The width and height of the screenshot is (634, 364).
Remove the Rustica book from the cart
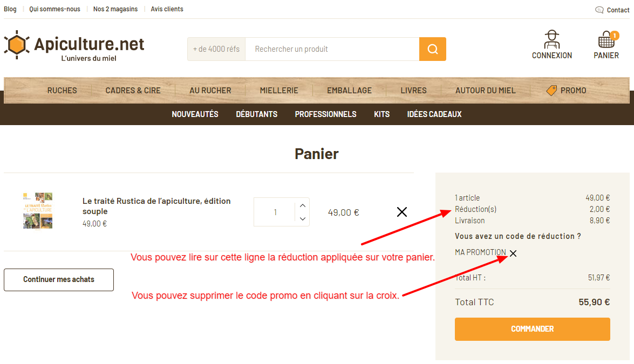401,212
